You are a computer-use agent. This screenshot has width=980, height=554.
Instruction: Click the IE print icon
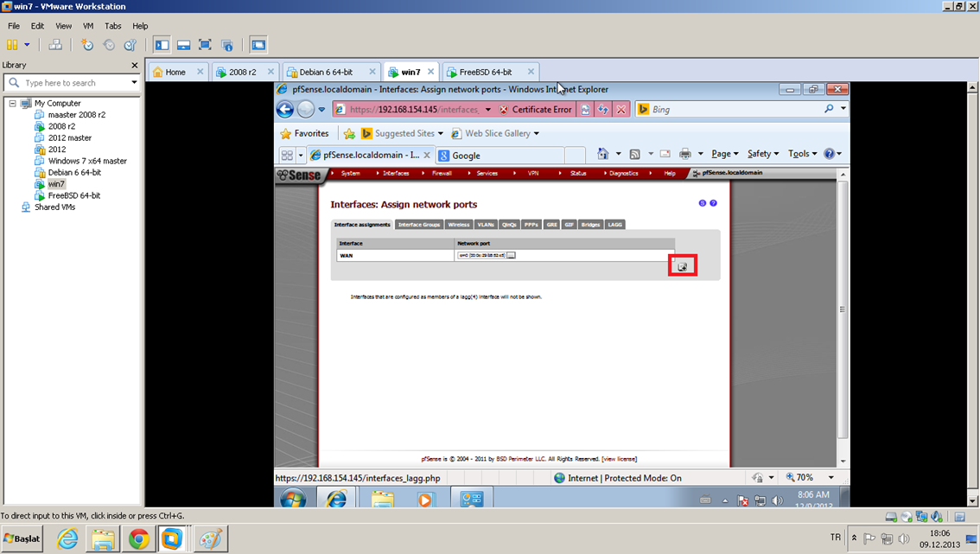click(x=685, y=154)
